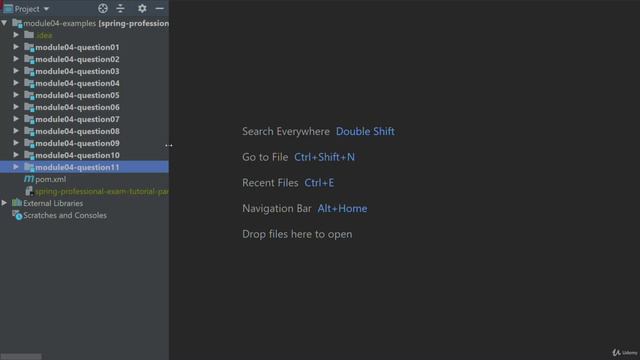Viewport: 640px width, 360px height.
Task: Expand module04-question07 arrow
Action: coord(16,119)
